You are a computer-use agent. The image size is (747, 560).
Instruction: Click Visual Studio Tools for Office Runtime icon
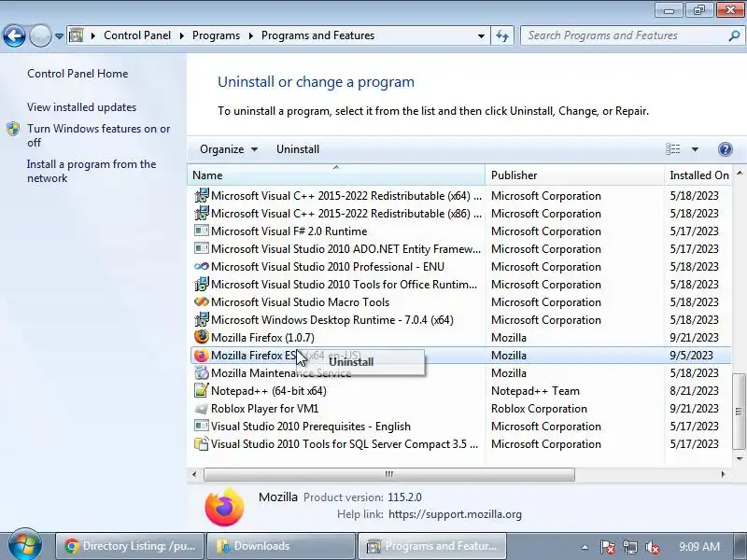click(202, 284)
